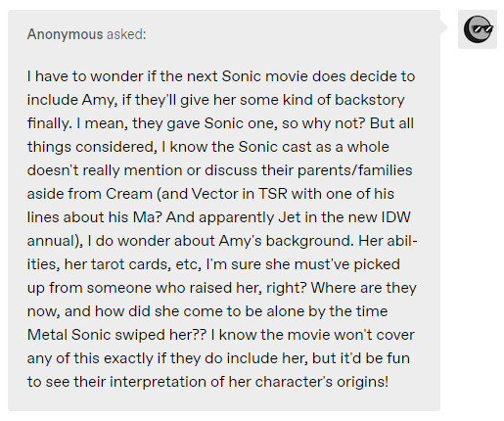The height and width of the screenshot is (421, 504).
Task: Click the speech bubble pointer beside avatar
Action: click(444, 27)
